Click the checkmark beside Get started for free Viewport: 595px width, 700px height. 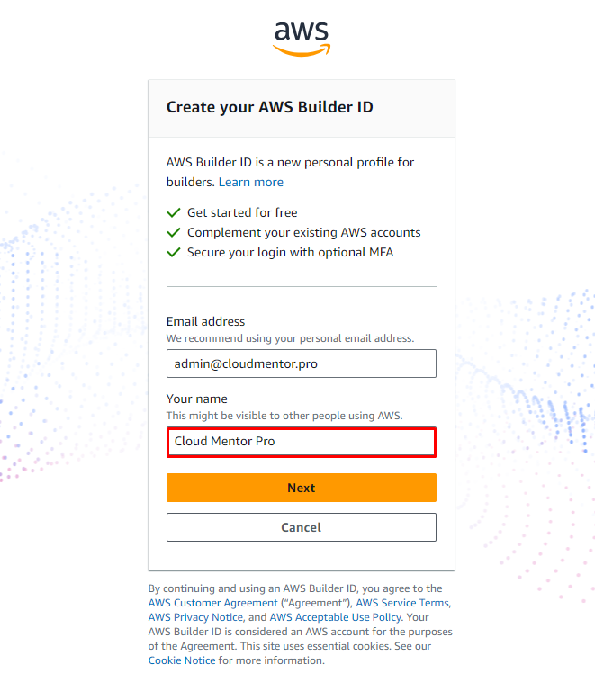coord(174,213)
